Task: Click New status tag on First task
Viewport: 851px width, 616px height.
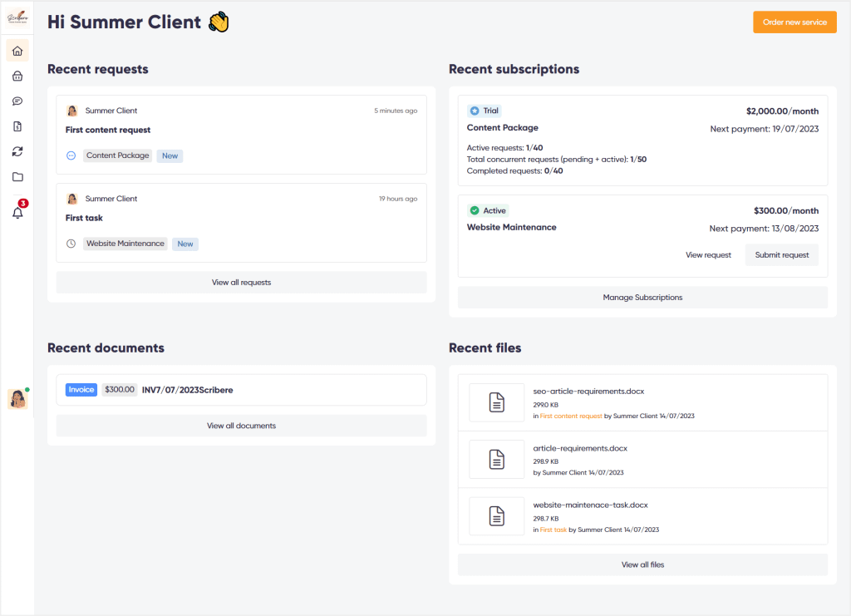Action: coord(185,244)
